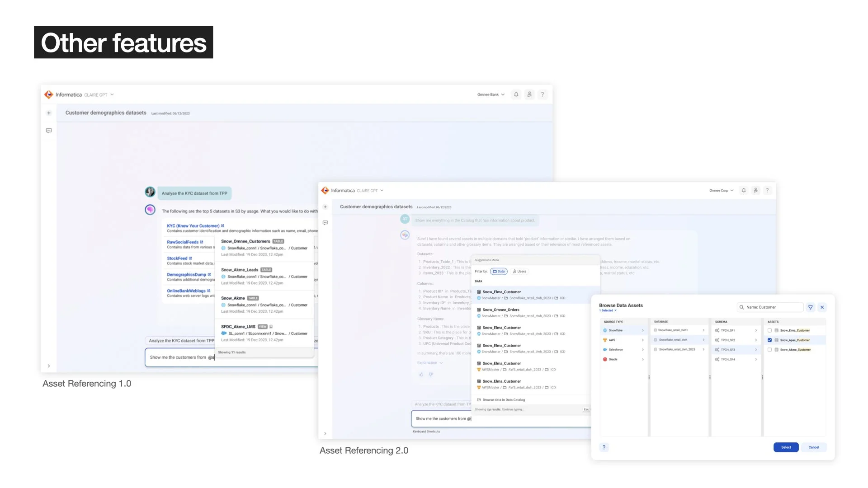Open the chat history icon in Asset Referencing 2.0 sidebar
Image resolution: width=868 pixels, height=488 pixels.
325,223
